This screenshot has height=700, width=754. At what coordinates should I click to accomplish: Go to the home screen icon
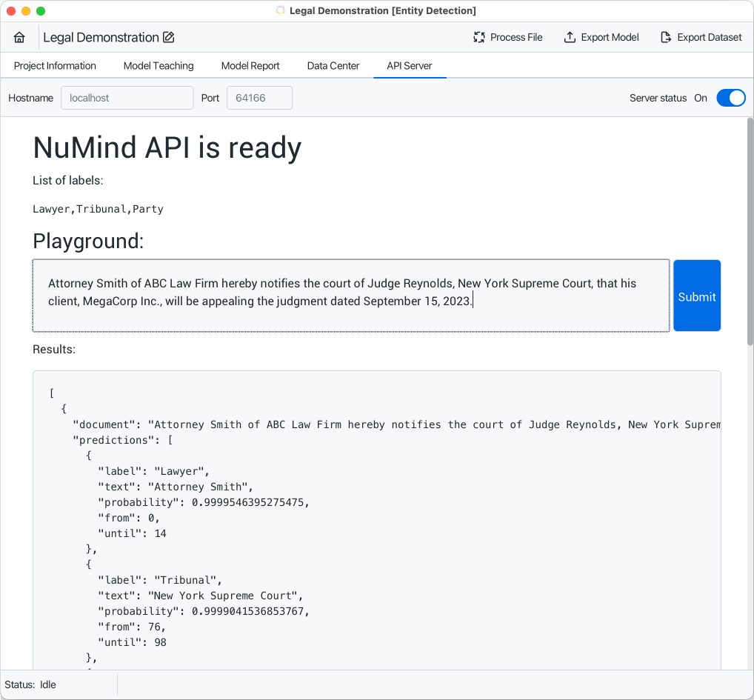click(19, 37)
